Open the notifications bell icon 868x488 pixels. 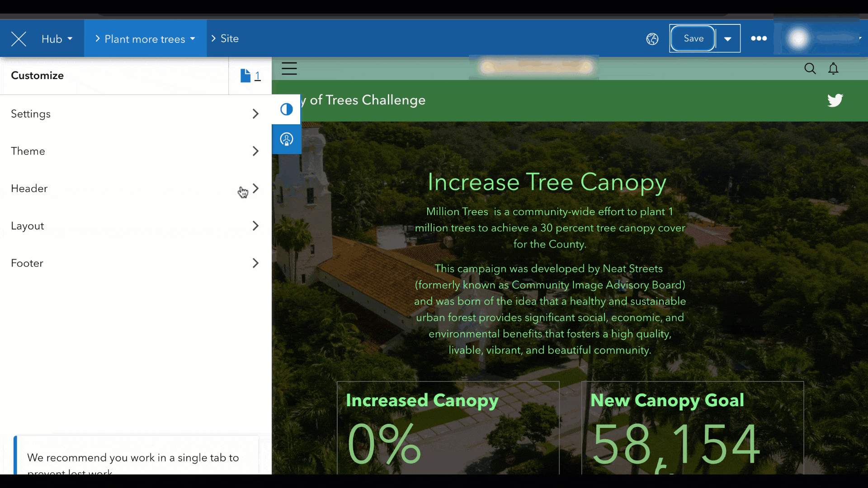833,69
